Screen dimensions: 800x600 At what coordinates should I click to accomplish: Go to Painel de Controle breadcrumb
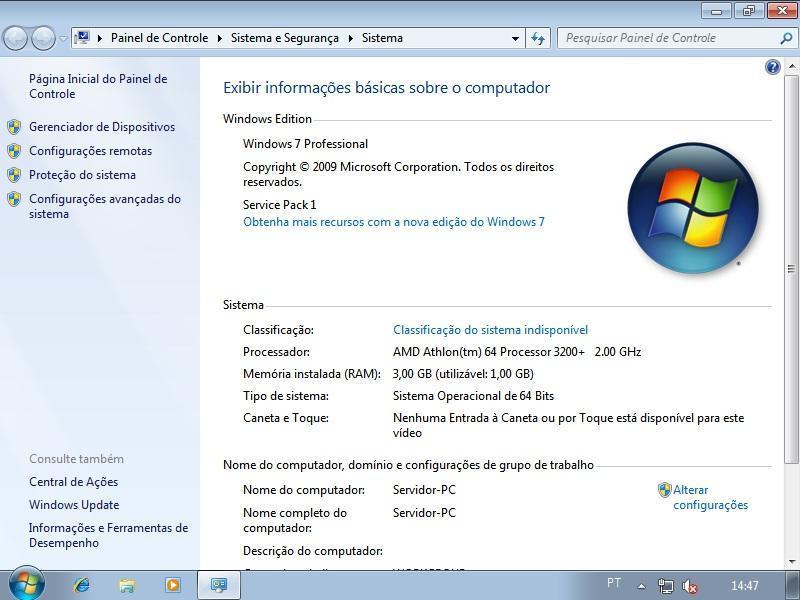coord(159,38)
